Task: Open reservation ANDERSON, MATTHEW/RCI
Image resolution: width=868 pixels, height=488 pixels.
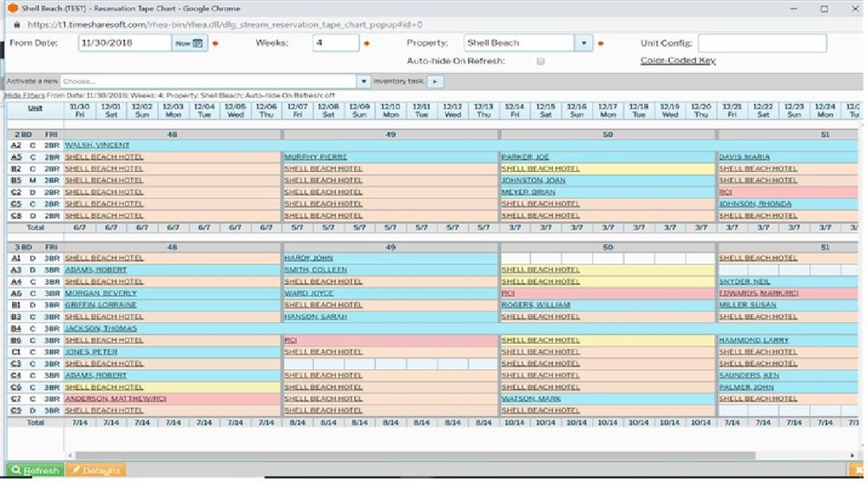Action: (x=115, y=399)
